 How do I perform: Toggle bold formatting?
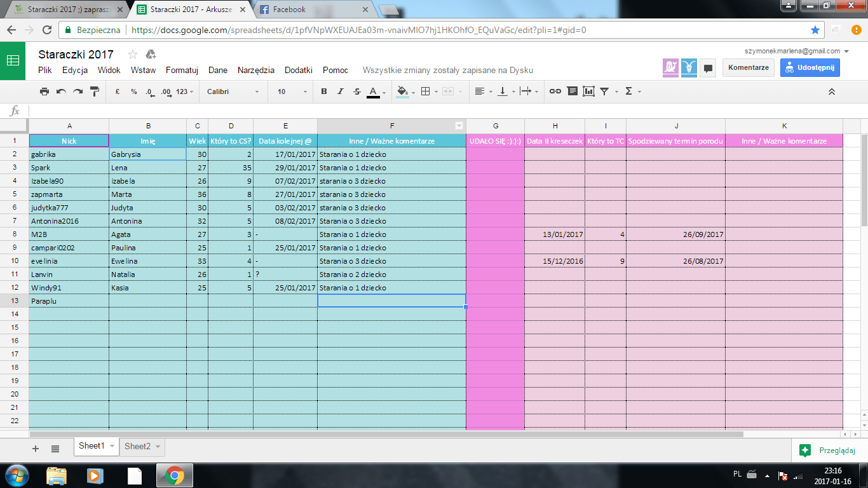point(324,91)
